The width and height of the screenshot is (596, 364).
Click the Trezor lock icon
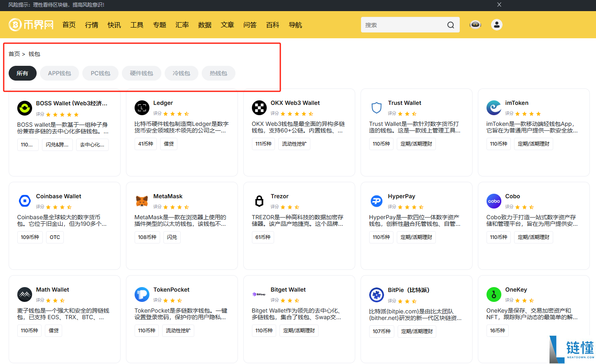click(x=259, y=201)
